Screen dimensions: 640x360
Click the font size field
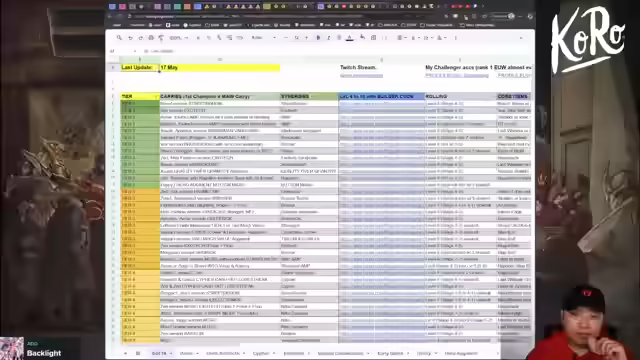click(296, 38)
